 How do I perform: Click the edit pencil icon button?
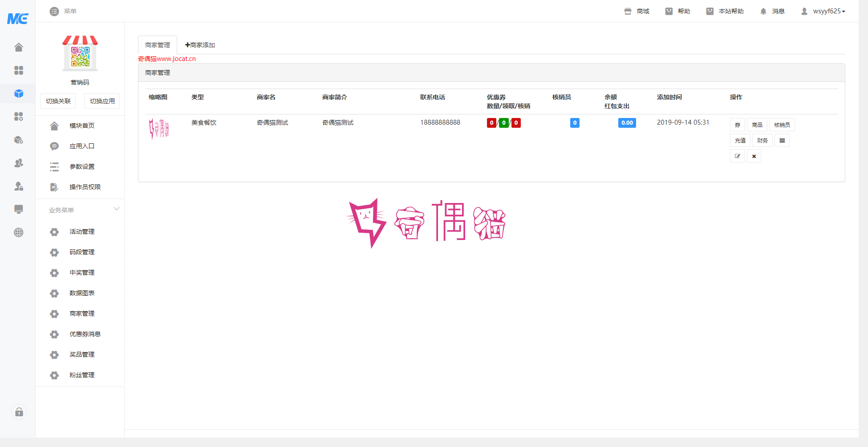point(738,156)
